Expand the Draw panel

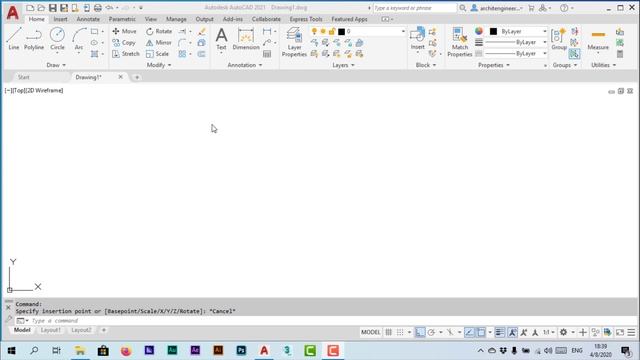tap(56, 65)
